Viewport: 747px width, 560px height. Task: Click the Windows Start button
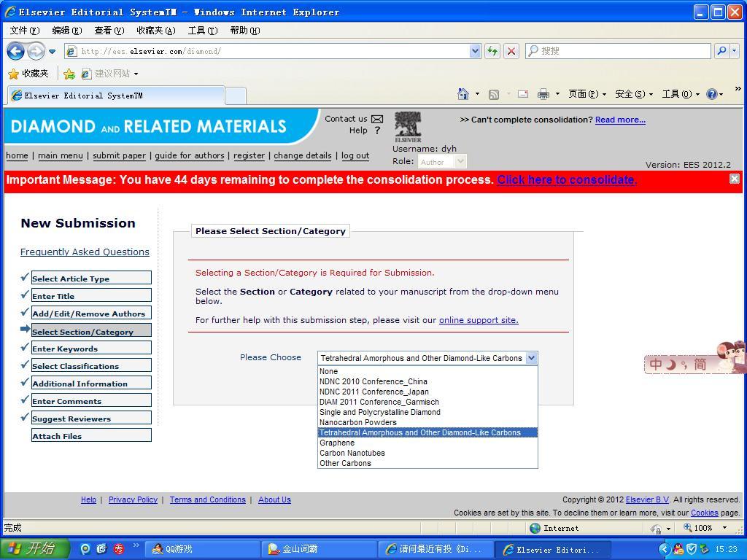pyautogui.click(x=35, y=548)
